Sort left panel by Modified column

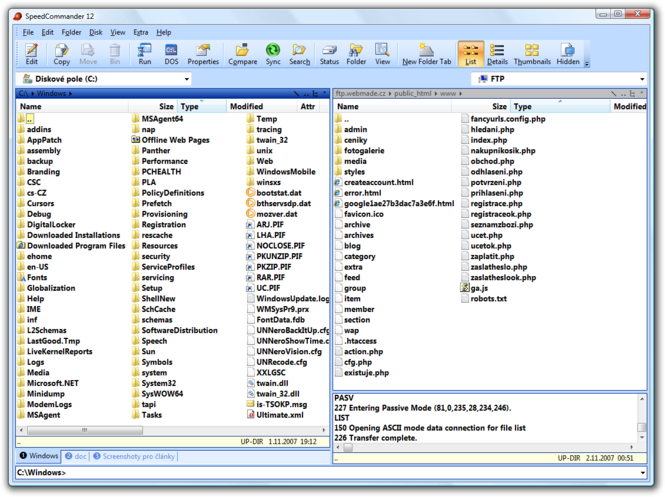tap(262, 106)
